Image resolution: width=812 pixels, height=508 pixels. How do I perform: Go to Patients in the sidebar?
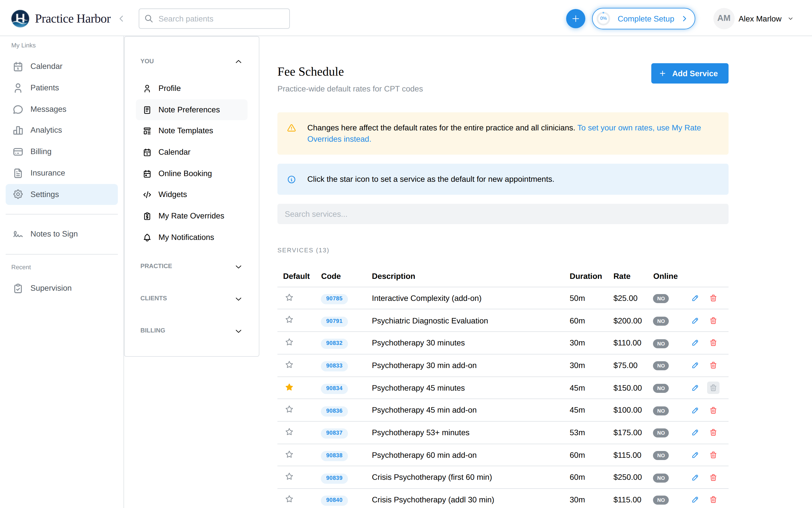coord(62,88)
